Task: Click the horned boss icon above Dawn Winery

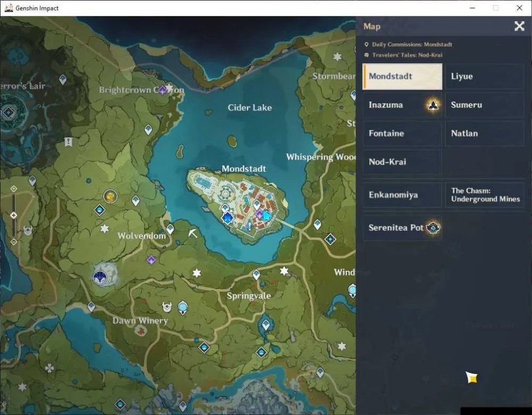Action: click(x=167, y=307)
